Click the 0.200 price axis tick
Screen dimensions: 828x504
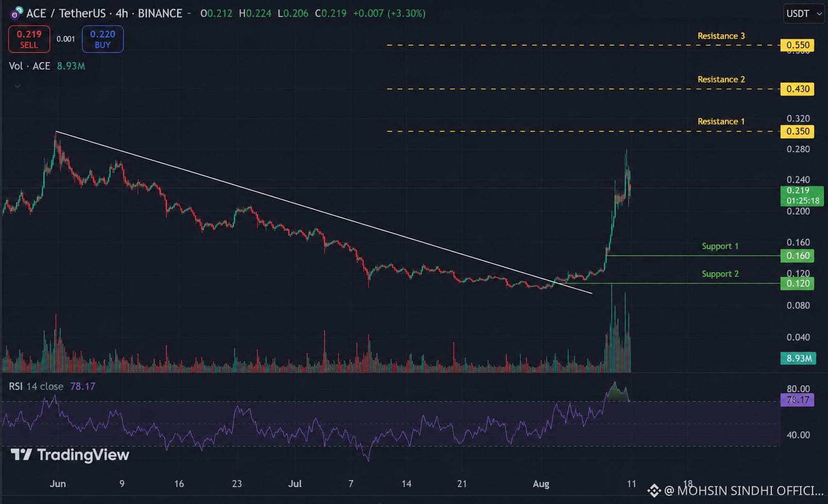pyautogui.click(x=798, y=211)
